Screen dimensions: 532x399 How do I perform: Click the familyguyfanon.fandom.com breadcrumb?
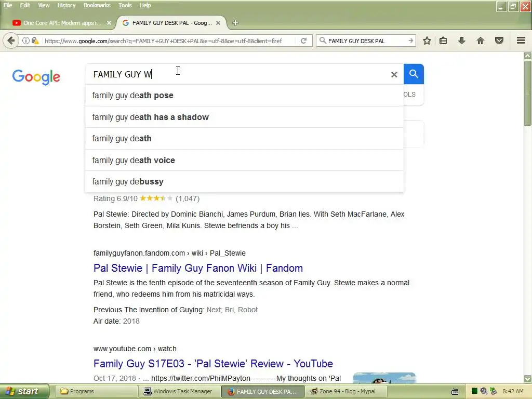pos(169,253)
